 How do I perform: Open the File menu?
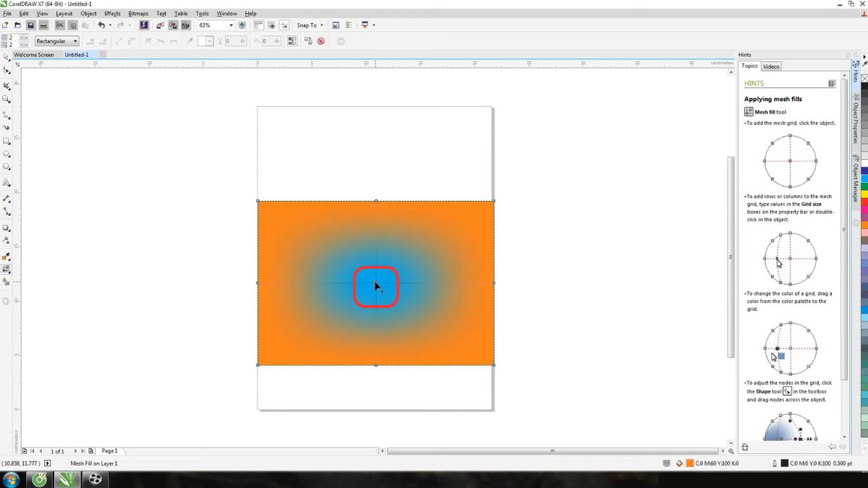[x=8, y=14]
